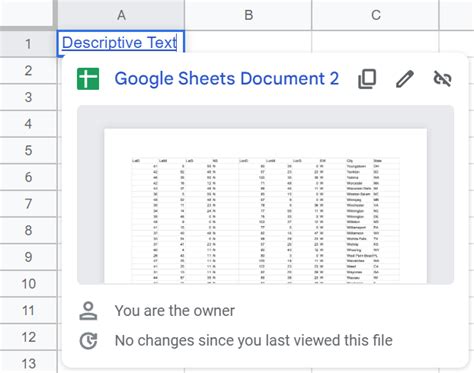
Task: Select row 11 header
Action: (x=28, y=310)
